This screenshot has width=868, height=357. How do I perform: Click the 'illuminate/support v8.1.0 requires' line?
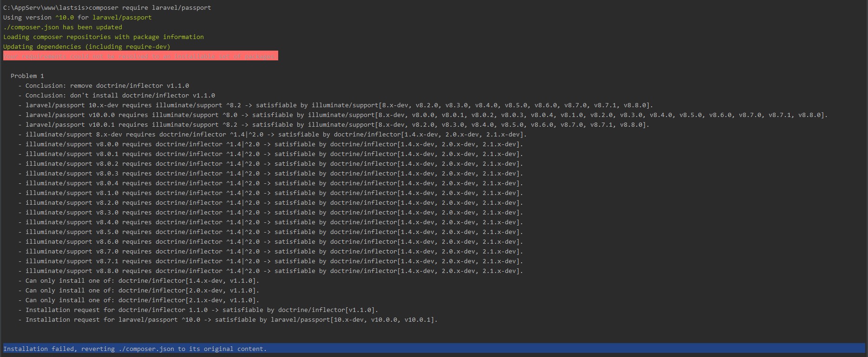click(271, 193)
